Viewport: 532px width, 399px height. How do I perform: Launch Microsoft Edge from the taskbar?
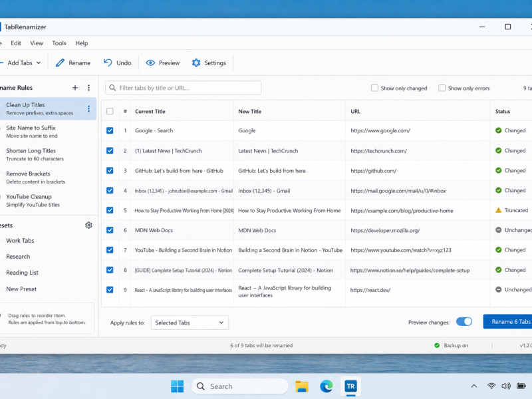pos(327,386)
